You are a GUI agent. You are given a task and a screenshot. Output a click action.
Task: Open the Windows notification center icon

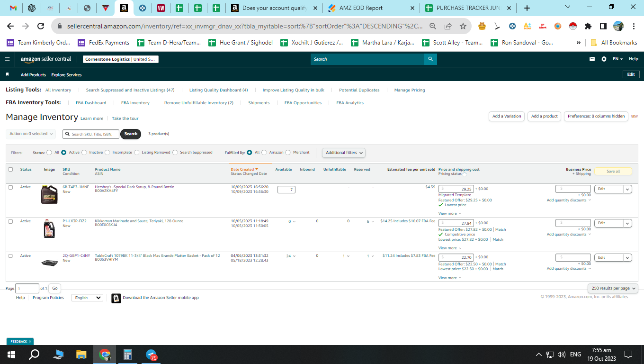click(x=628, y=355)
